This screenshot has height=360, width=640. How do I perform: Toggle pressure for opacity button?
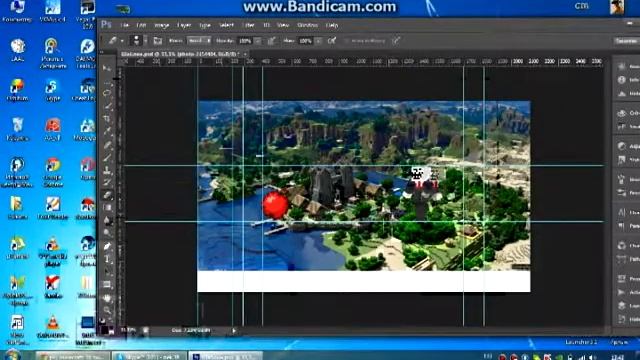click(x=271, y=40)
